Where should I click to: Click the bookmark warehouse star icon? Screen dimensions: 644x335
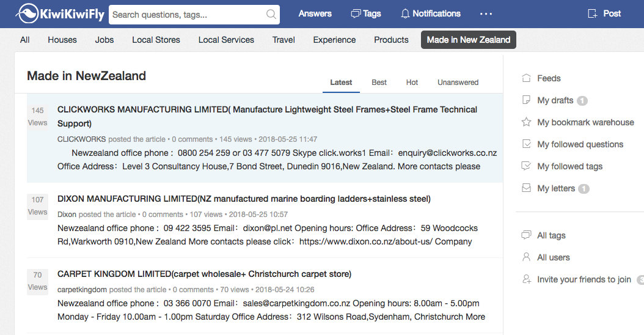pyautogui.click(x=526, y=122)
